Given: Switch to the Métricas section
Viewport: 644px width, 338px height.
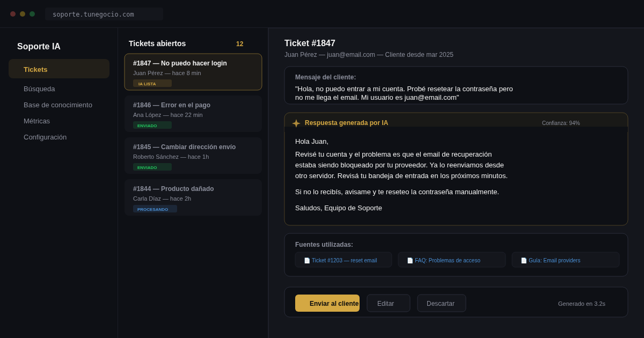Looking at the screenshot, I should 37,121.
